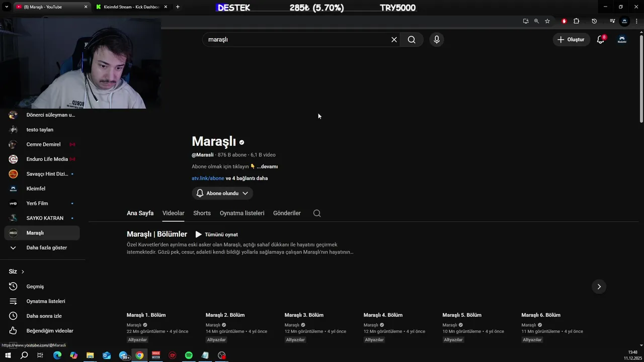The width and height of the screenshot is (644, 362).
Task: Switch to the Gönderiler tab
Action: coord(287,213)
